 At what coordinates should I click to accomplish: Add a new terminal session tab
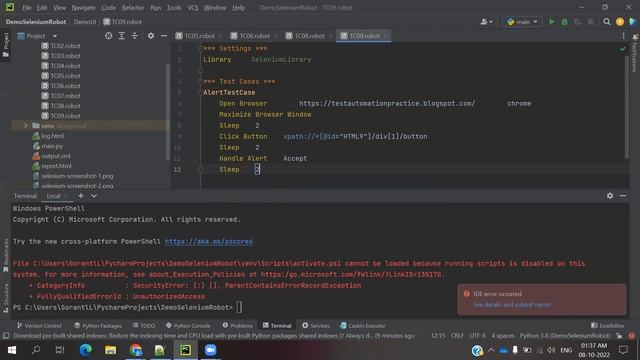pos(81,196)
